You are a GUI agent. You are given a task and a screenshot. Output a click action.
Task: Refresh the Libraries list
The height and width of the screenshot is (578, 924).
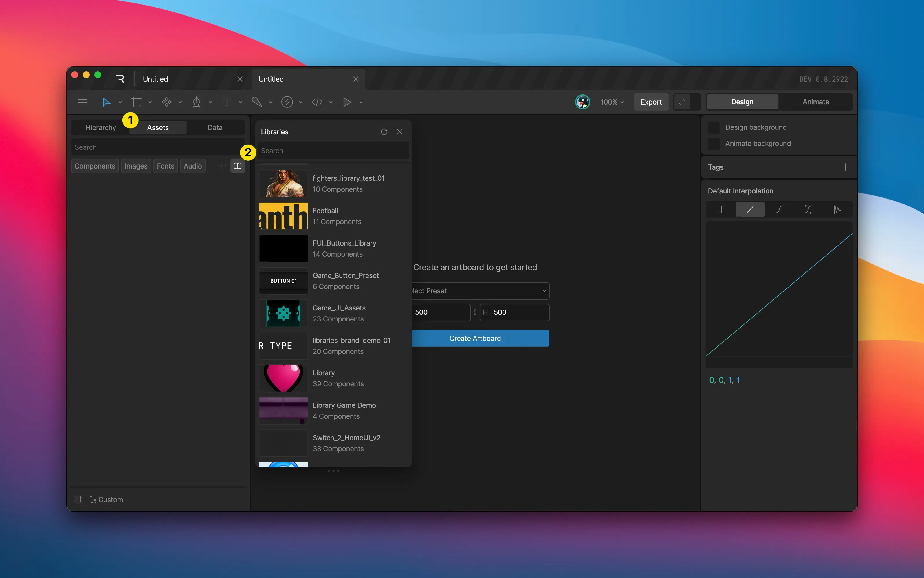tap(384, 132)
